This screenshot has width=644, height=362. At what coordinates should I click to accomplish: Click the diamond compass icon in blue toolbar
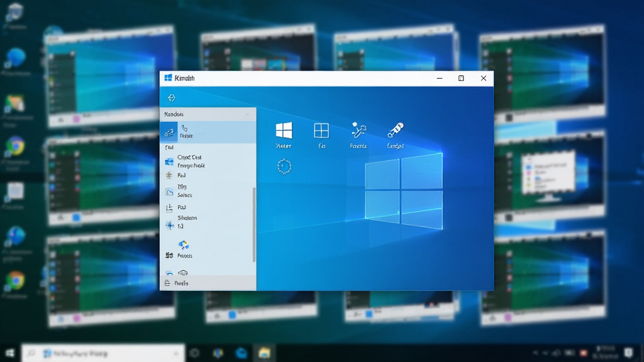coord(171,97)
